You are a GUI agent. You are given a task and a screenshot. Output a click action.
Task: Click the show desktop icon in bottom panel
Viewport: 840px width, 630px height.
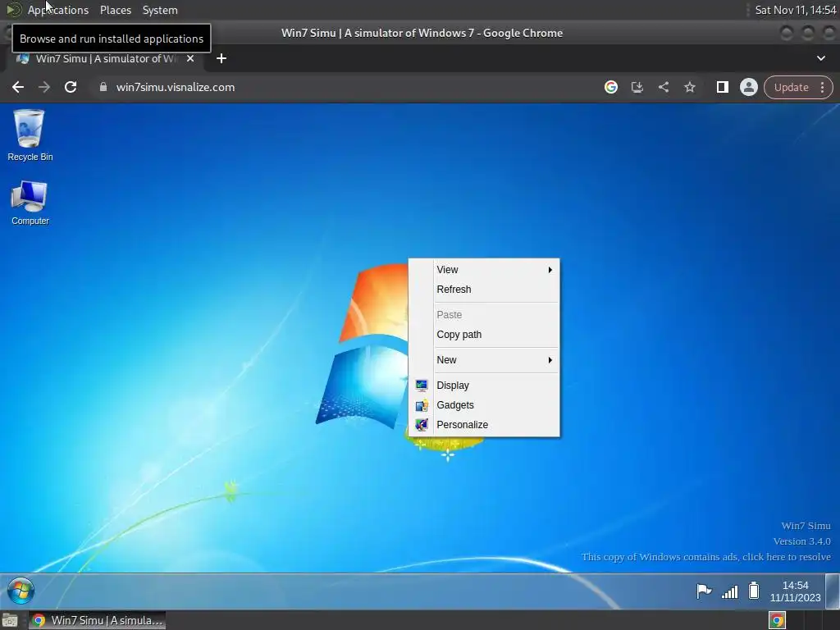(10, 620)
